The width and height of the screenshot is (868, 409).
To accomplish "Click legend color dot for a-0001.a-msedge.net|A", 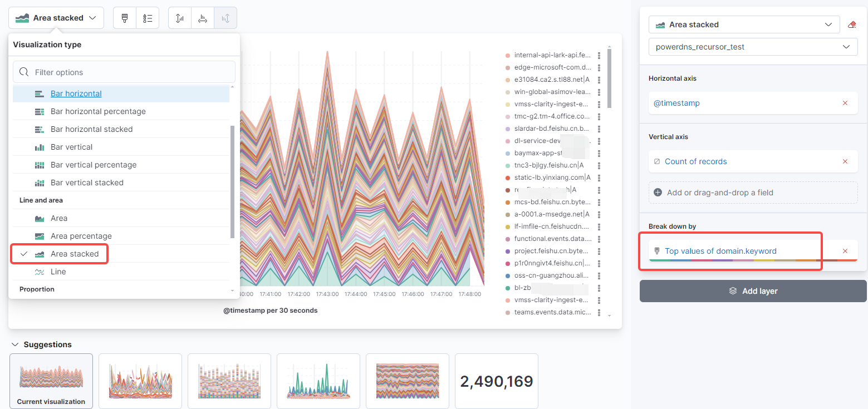I will click(x=507, y=214).
